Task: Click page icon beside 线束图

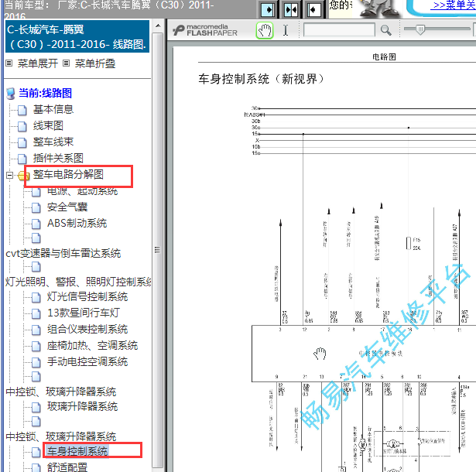Action: (x=22, y=127)
